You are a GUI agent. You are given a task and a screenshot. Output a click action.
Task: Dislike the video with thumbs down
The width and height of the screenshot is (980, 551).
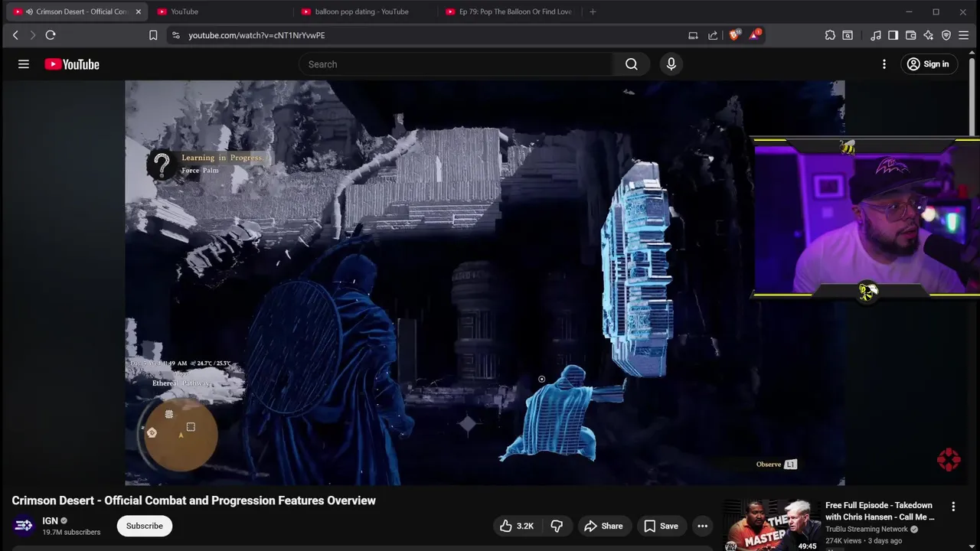pos(557,526)
